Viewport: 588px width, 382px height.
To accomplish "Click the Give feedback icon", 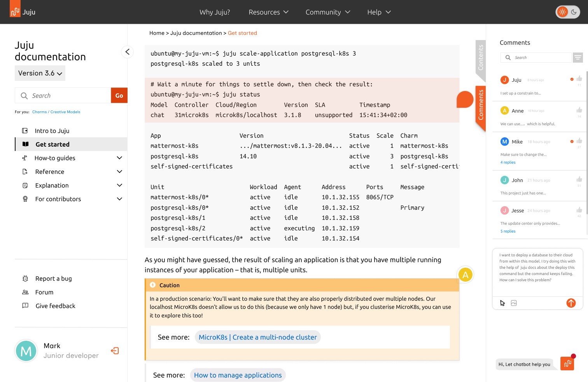I will 25,306.
